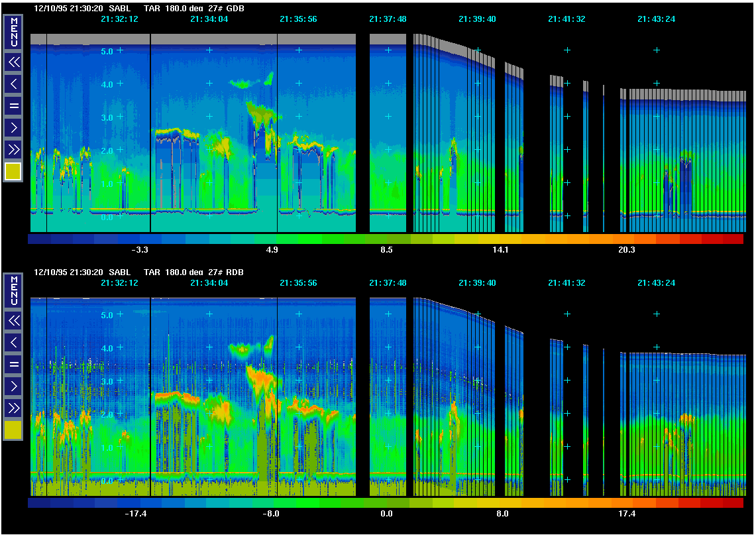The height and width of the screenshot is (537, 756).
Task: Step forward with single-right arrow in bottom panel
Action: pos(13,386)
